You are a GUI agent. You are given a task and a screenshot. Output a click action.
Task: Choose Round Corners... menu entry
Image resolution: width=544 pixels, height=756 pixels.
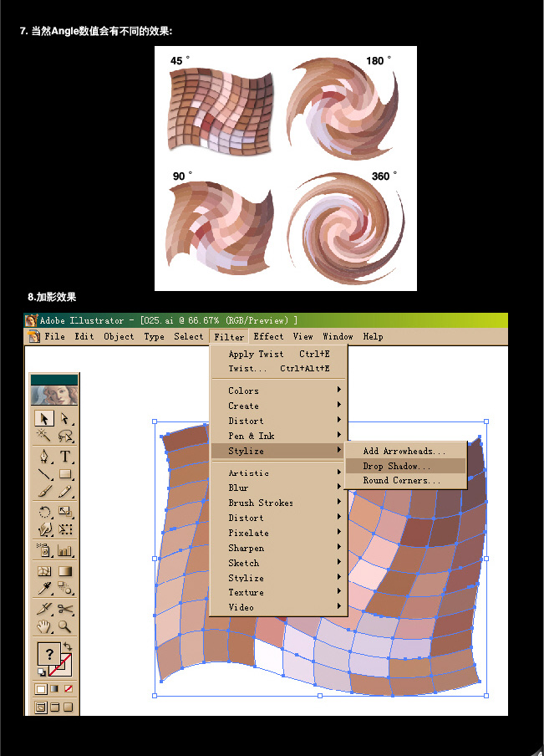[x=405, y=480]
